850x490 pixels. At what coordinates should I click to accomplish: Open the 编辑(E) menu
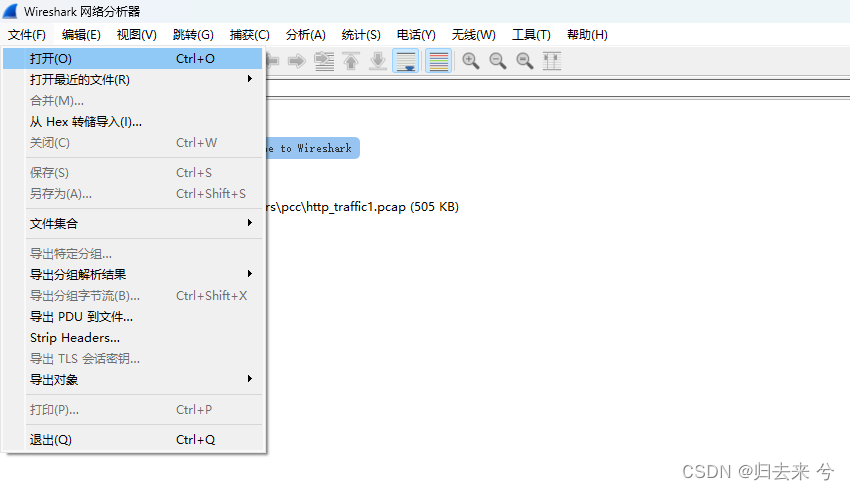click(81, 35)
